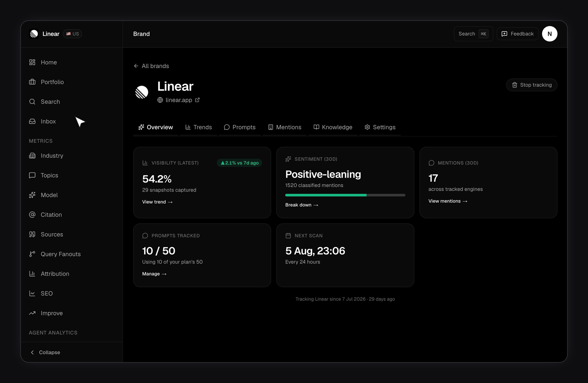Switch to the Mentions tab

[285, 127]
